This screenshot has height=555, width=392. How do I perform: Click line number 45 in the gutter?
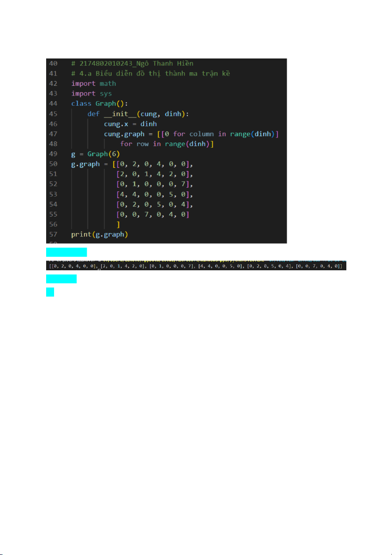pos(53,114)
